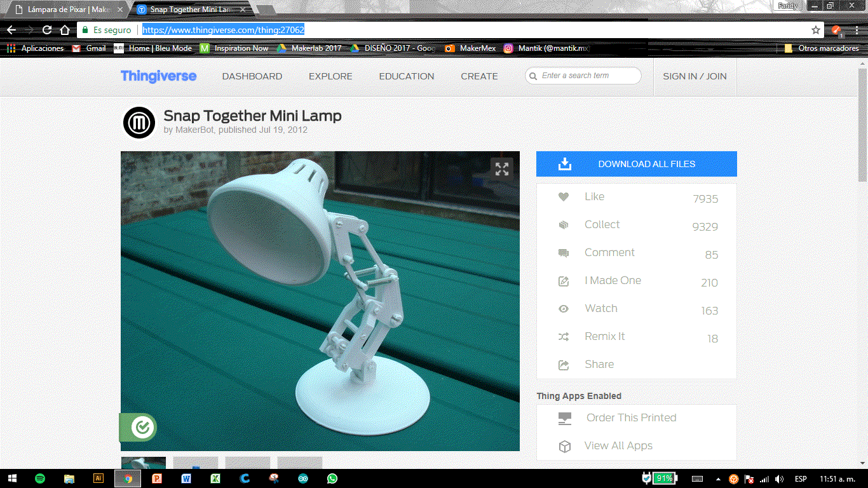Click the Watch eye icon
The width and height of the screenshot is (868, 488).
pos(564,309)
